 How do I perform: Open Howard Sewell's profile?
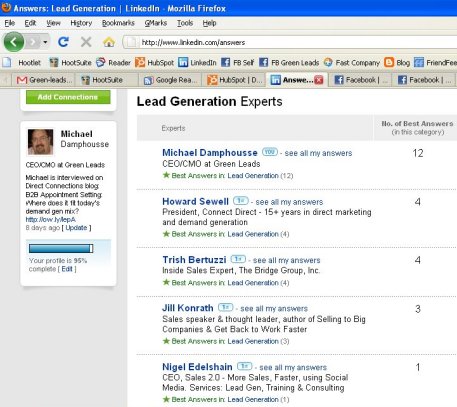(x=195, y=201)
